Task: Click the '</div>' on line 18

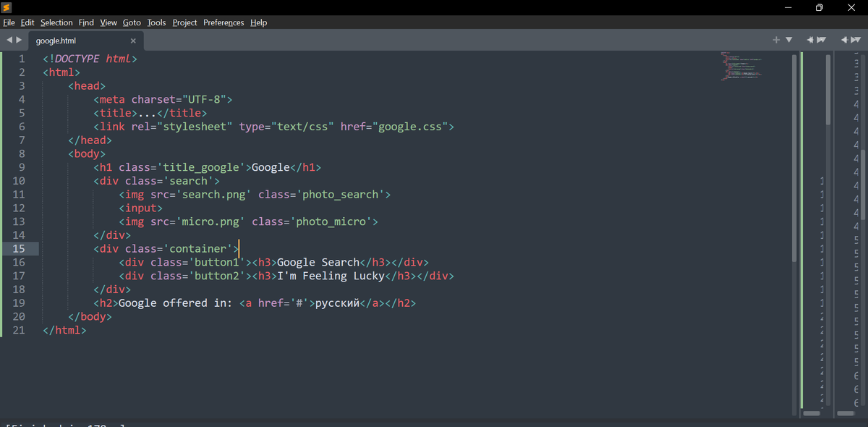Action: 112,289
